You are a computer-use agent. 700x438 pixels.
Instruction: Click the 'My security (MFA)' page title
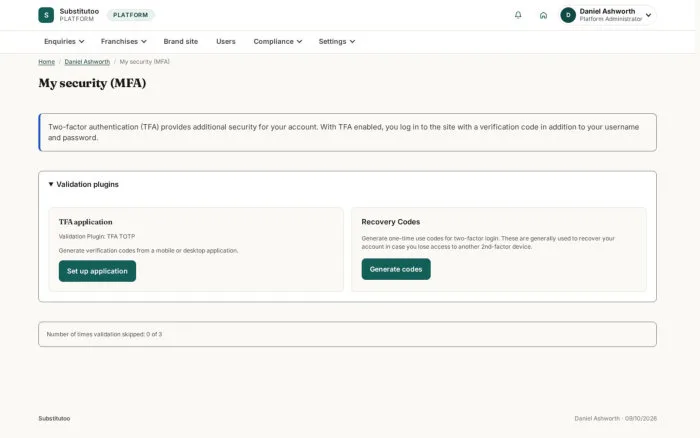92,83
